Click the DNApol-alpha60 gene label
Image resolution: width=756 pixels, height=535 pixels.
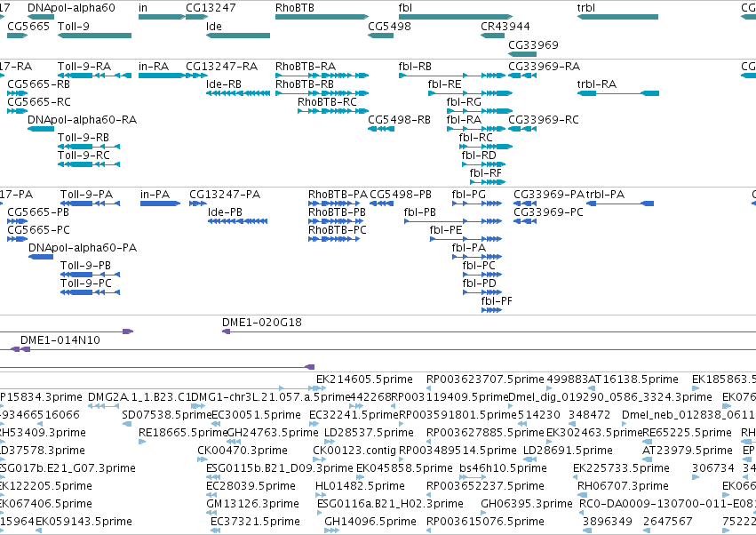[x=71, y=8]
